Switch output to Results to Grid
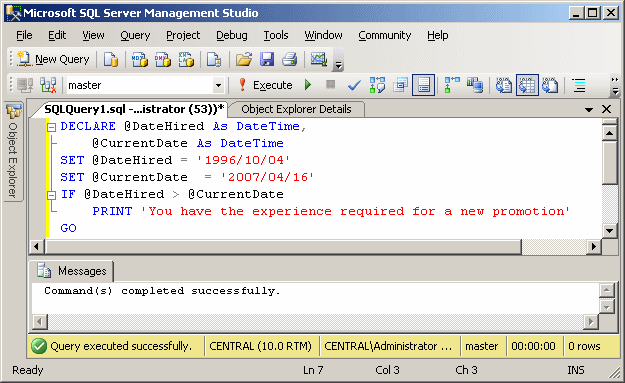 point(527,85)
